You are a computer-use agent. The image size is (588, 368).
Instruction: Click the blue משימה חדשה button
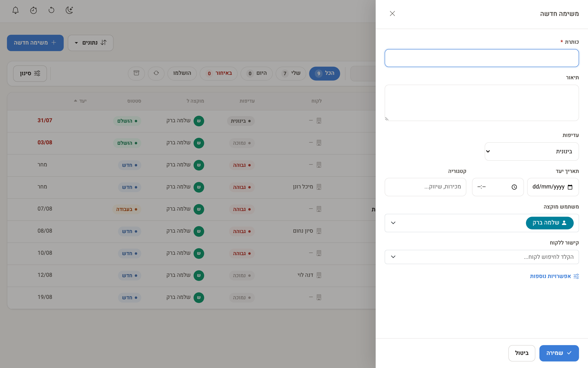35,43
